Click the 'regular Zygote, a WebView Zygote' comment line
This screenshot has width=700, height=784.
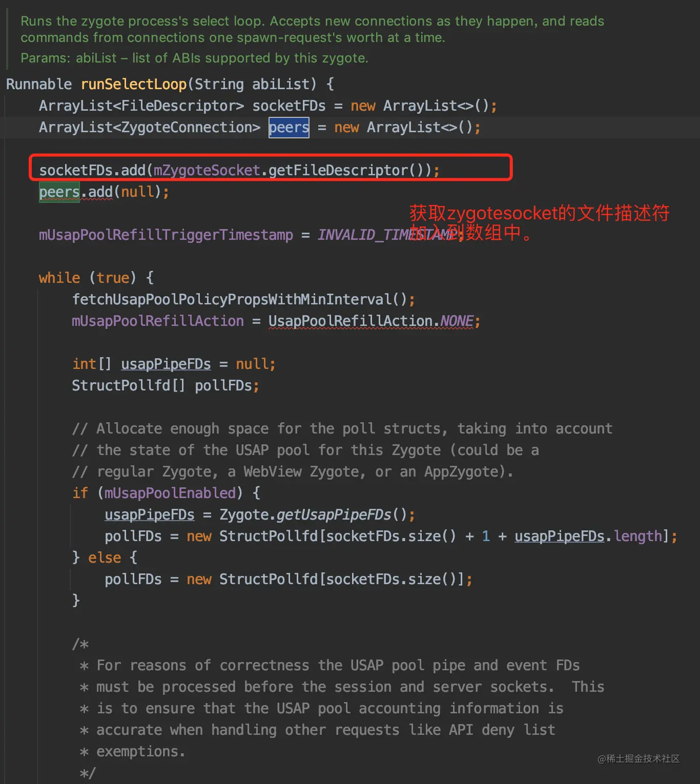point(293,471)
